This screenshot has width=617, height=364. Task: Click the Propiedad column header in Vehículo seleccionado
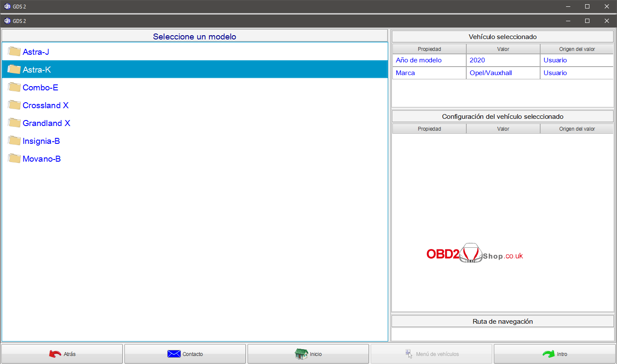(429, 49)
